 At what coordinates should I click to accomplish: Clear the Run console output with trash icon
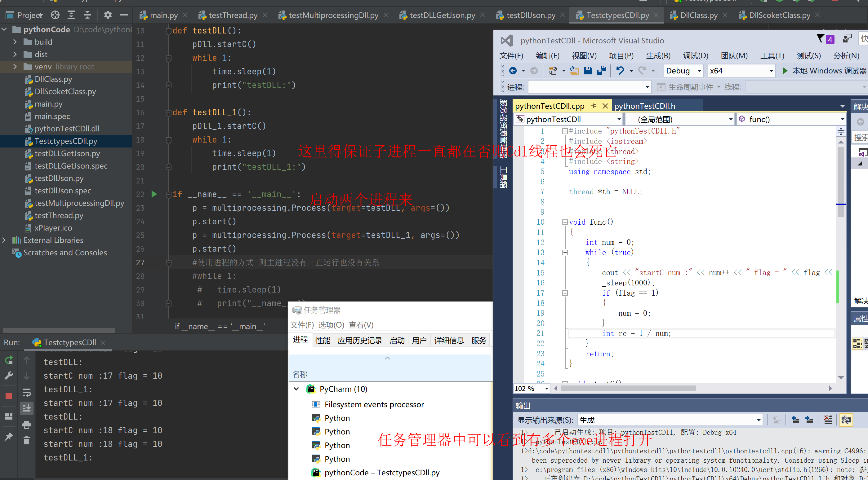(x=27, y=440)
